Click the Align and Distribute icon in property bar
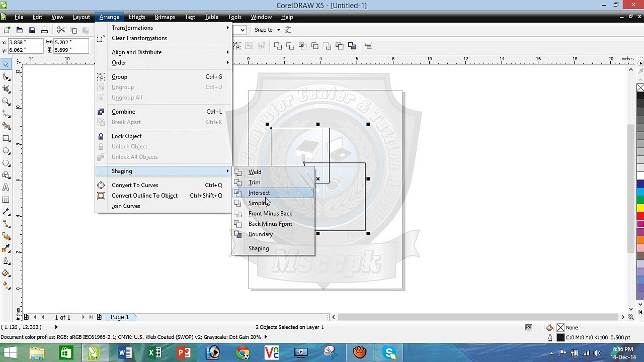Screen dimensions: 644x362 click(x=368, y=46)
